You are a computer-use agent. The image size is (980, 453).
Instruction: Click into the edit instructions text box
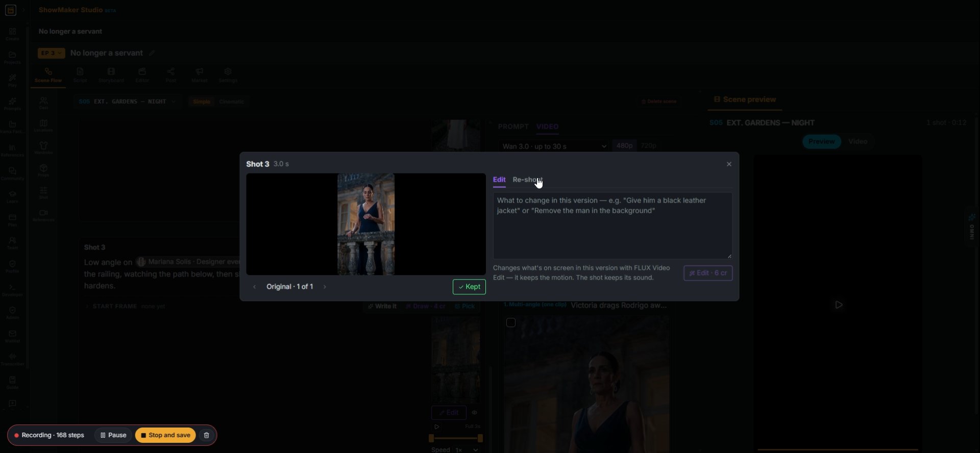(612, 225)
